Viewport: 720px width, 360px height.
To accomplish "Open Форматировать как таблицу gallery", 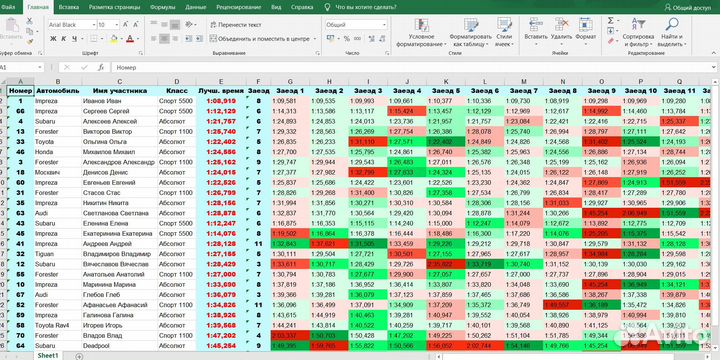I will pyautogui.click(x=471, y=33).
